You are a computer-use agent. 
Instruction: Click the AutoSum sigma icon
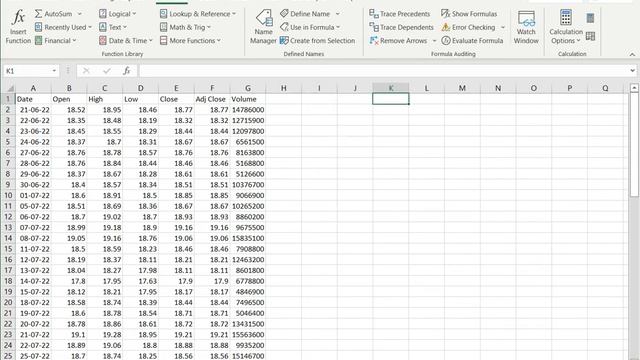pyautogui.click(x=38, y=14)
